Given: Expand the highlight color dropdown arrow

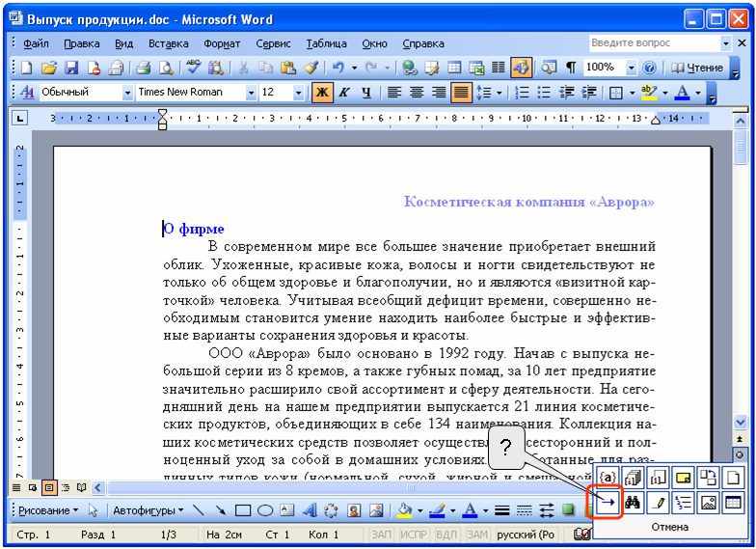Looking at the screenshot, I should [665, 93].
